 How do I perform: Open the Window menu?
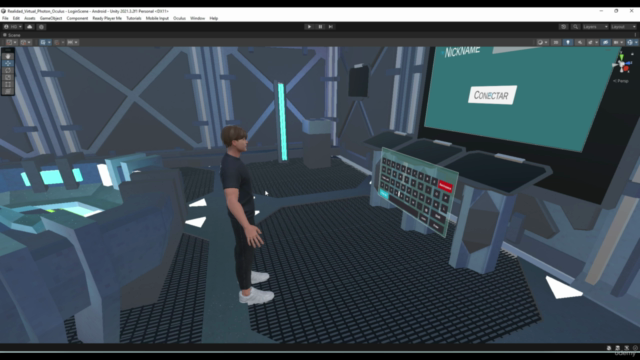[x=198, y=18]
